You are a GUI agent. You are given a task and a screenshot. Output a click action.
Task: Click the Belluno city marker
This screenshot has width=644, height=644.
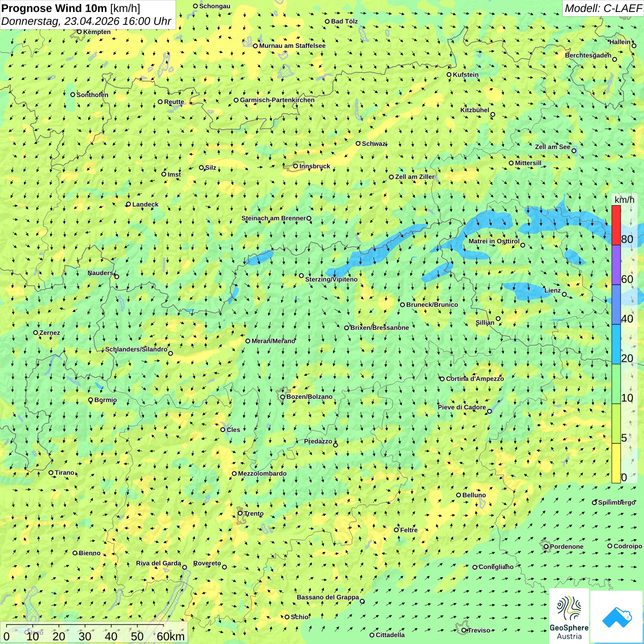(459, 495)
